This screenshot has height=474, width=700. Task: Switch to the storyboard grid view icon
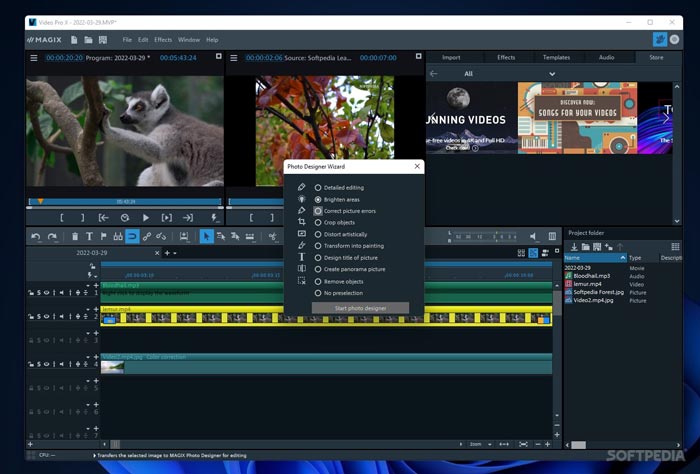521,253
